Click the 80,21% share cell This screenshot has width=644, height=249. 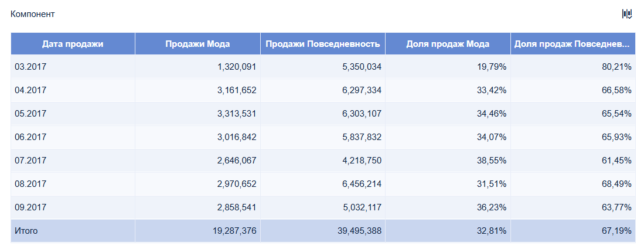click(572, 67)
